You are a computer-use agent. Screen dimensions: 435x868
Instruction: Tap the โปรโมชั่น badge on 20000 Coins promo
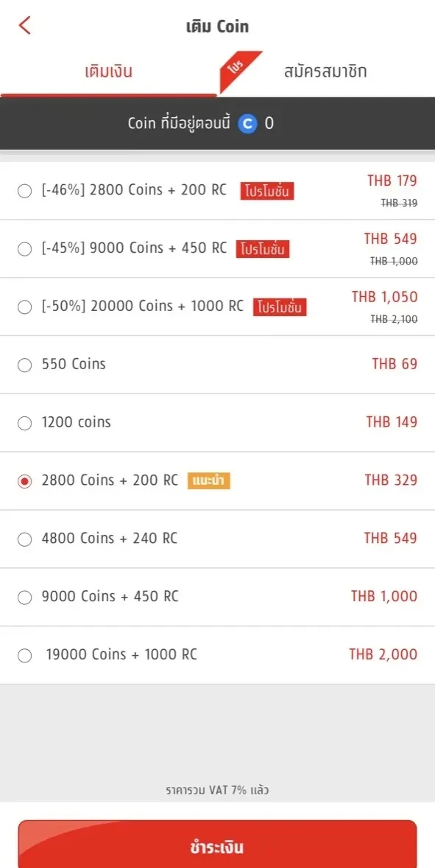280,307
